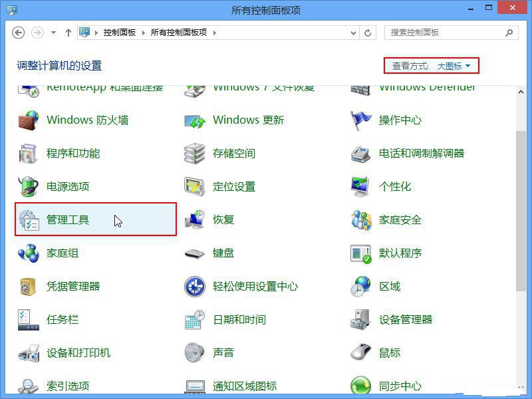Click window system menu icon in title bar
The height and width of the screenshot is (399, 532).
(x=12, y=9)
